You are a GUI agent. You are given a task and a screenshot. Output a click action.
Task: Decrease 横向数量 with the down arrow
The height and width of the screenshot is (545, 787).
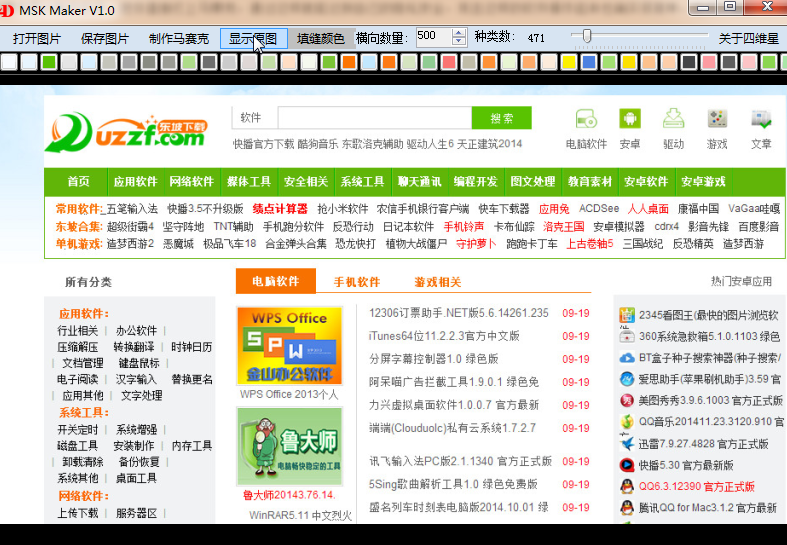coord(458,42)
